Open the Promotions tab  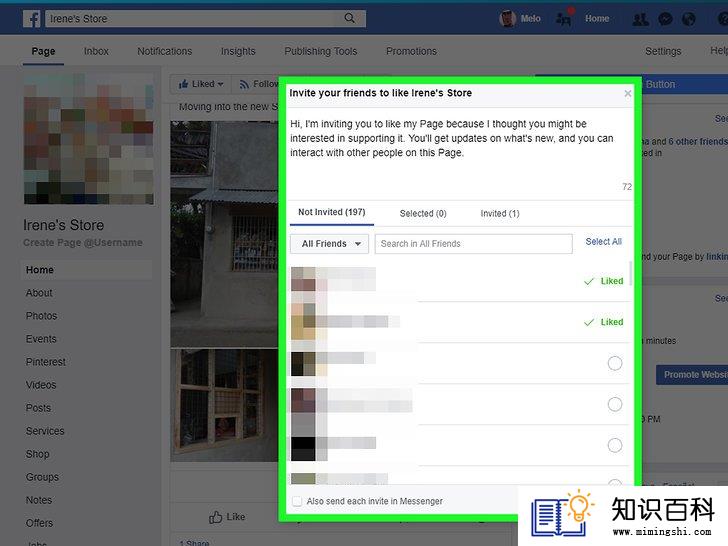point(411,51)
